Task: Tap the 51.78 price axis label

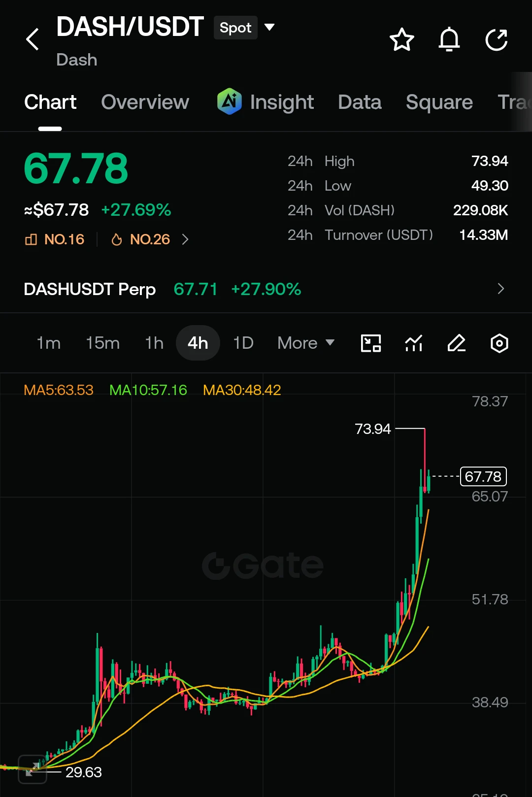Action: pyautogui.click(x=490, y=599)
